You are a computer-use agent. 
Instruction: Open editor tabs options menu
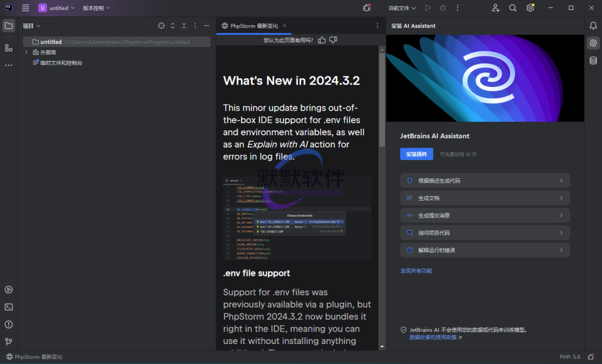[x=377, y=26]
